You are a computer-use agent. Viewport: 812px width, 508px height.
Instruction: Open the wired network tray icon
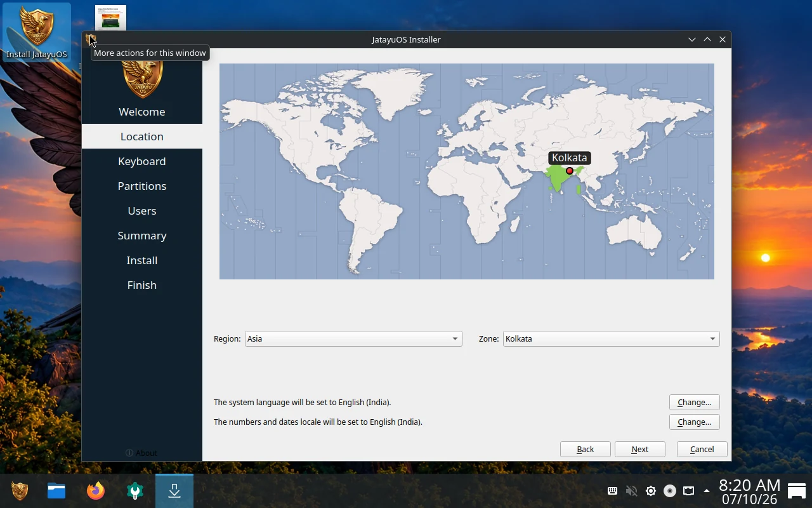688,491
